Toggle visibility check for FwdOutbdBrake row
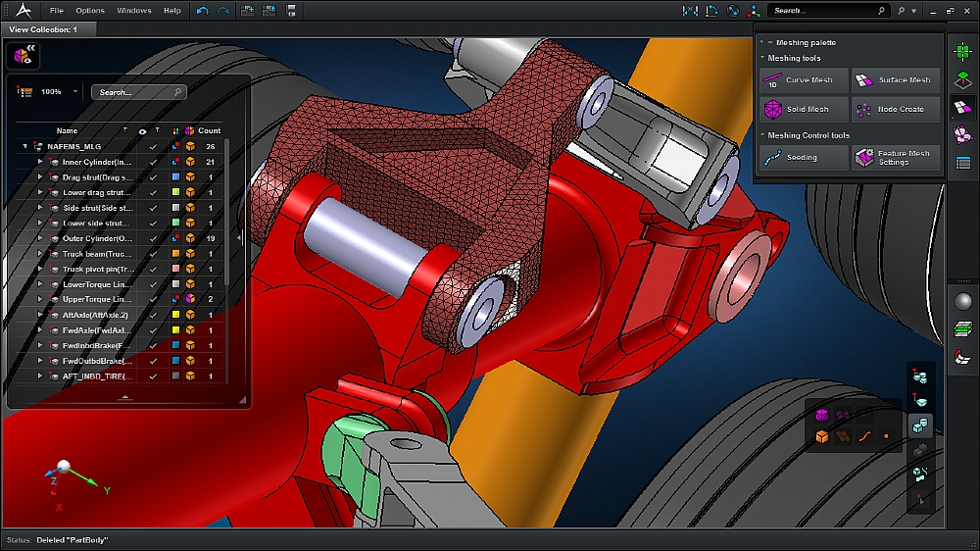This screenshot has width=980, height=551. [x=153, y=361]
